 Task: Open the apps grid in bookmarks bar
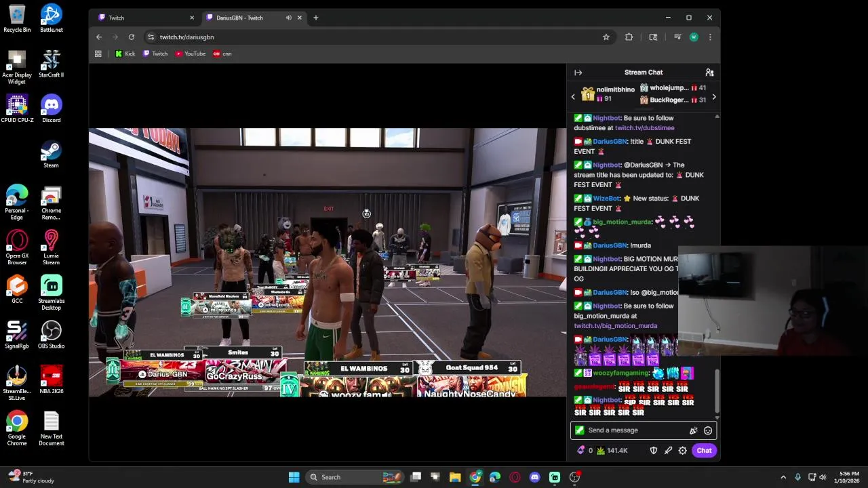(98, 54)
